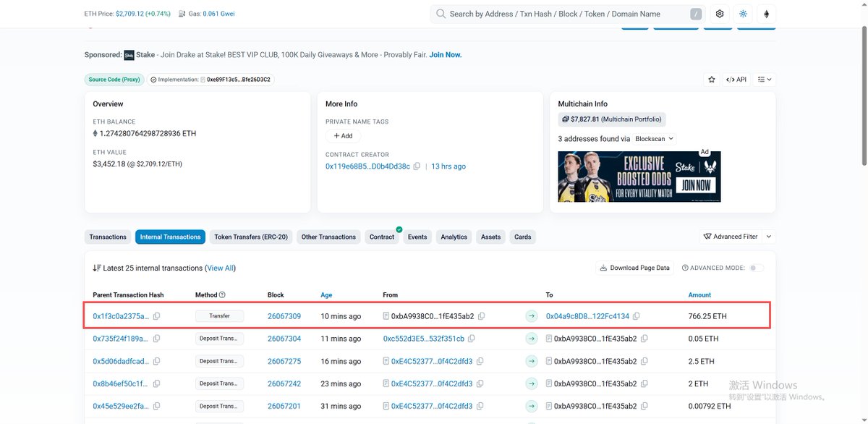The image size is (868, 424).
Task: Open the list options dropdown next to API
Action: [765, 79]
